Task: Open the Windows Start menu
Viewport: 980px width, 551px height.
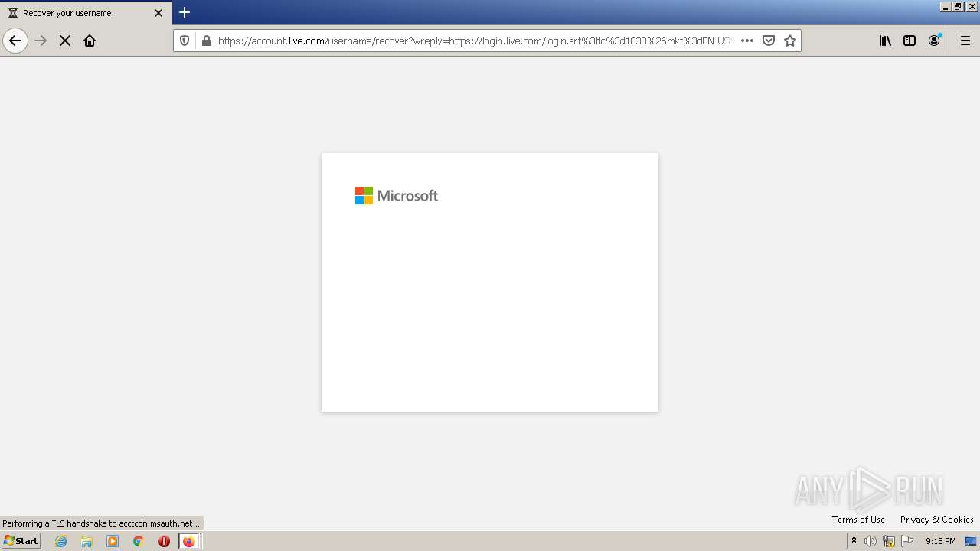Action: (21, 541)
